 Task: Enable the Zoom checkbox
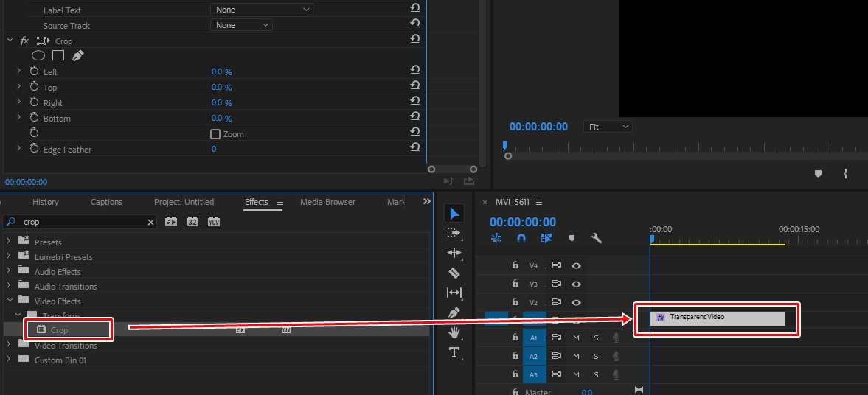point(215,134)
